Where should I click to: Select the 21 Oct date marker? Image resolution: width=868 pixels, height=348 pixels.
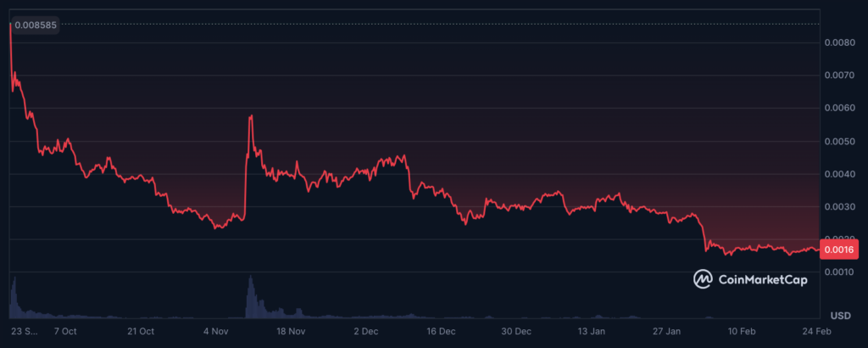tap(140, 331)
